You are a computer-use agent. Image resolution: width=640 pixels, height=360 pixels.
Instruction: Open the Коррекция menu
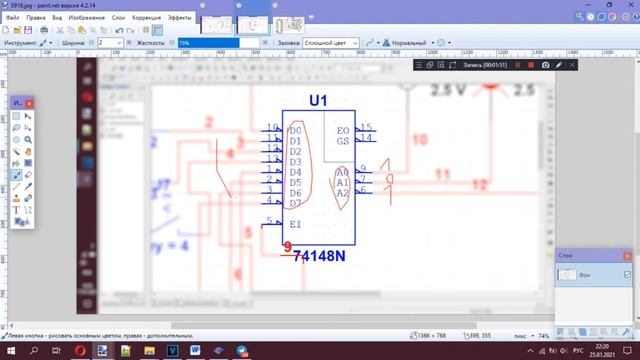[x=146, y=18]
